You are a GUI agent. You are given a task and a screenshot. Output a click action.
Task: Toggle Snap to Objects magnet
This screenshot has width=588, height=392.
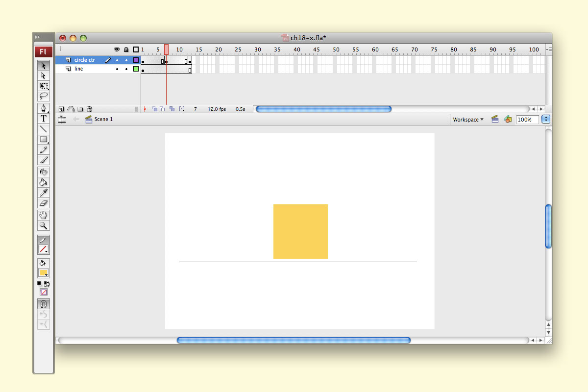point(44,304)
